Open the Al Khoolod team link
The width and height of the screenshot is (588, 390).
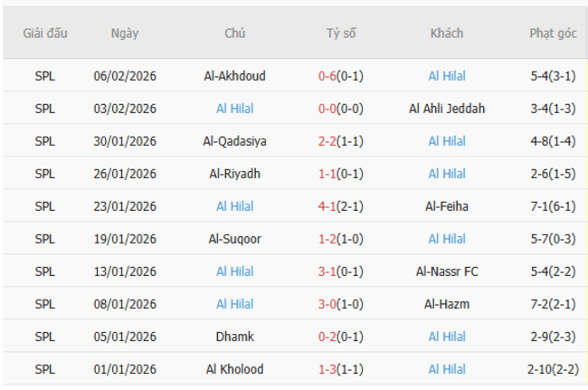(235, 369)
